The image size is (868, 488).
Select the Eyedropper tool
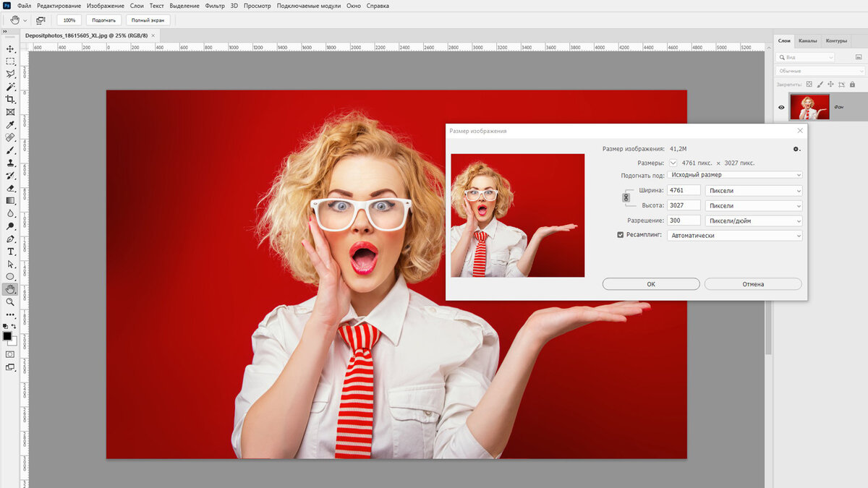tap(10, 124)
